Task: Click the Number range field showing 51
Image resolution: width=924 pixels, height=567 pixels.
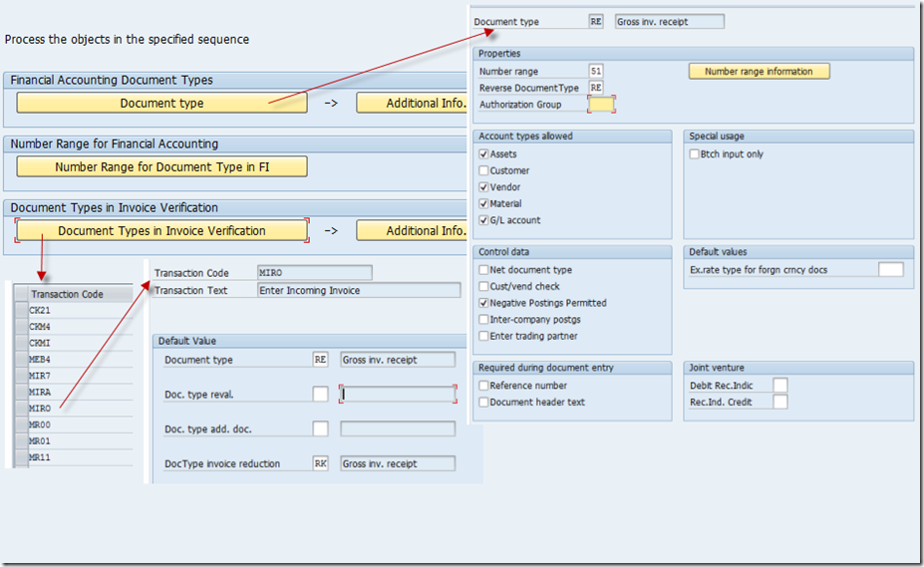Action: click(x=596, y=71)
